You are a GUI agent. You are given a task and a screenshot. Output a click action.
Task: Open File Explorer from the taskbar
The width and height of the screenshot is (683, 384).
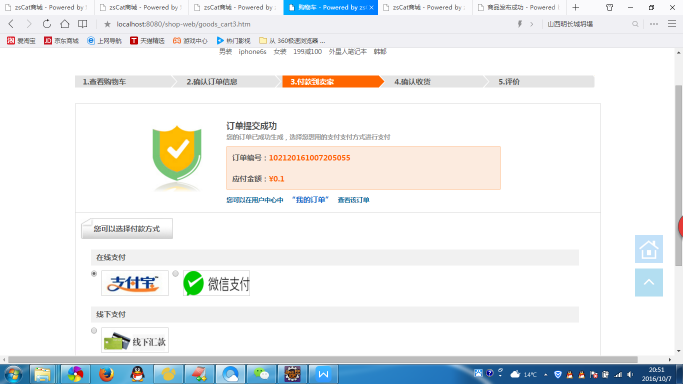pos(42,374)
